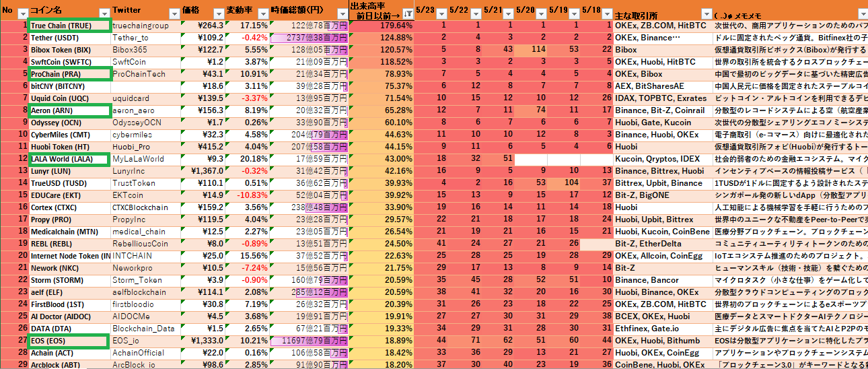
Task: Click the truechaingroup Twitter handle
Action: tap(141, 26)
